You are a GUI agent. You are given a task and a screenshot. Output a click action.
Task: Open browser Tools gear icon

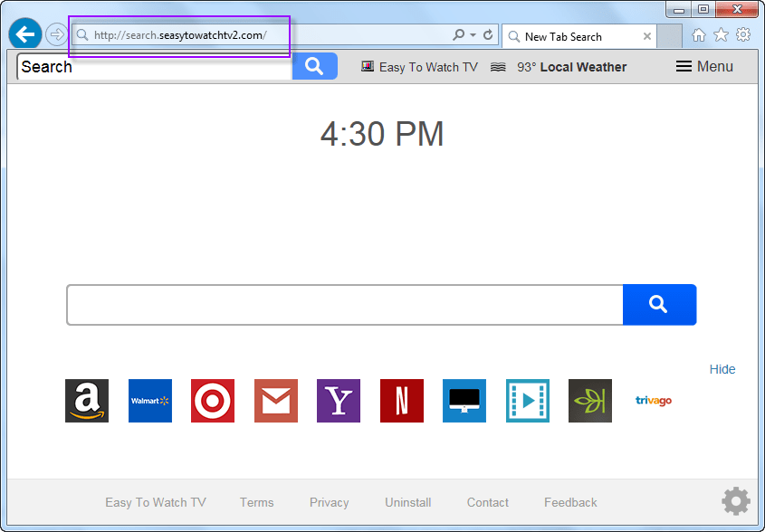[743, 34]
